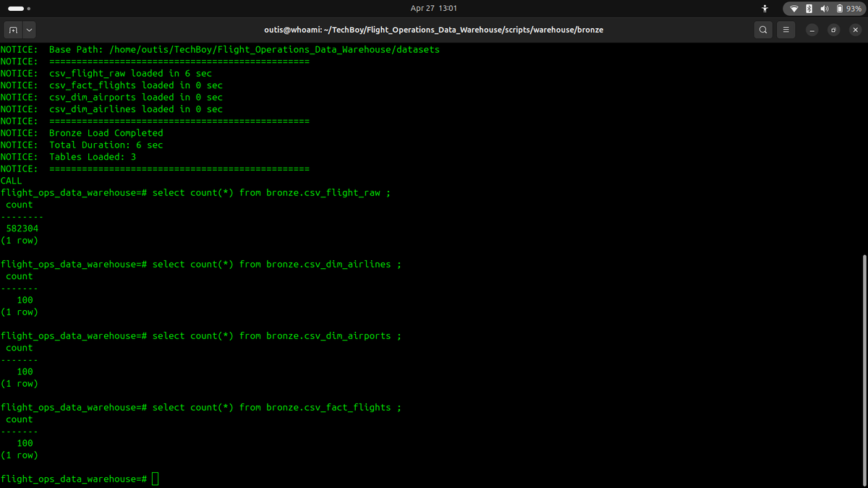The width and height of the screenshot is (868, 488).
Task: Click the csv_dim_airlines count query line
Action: [201, 265]
